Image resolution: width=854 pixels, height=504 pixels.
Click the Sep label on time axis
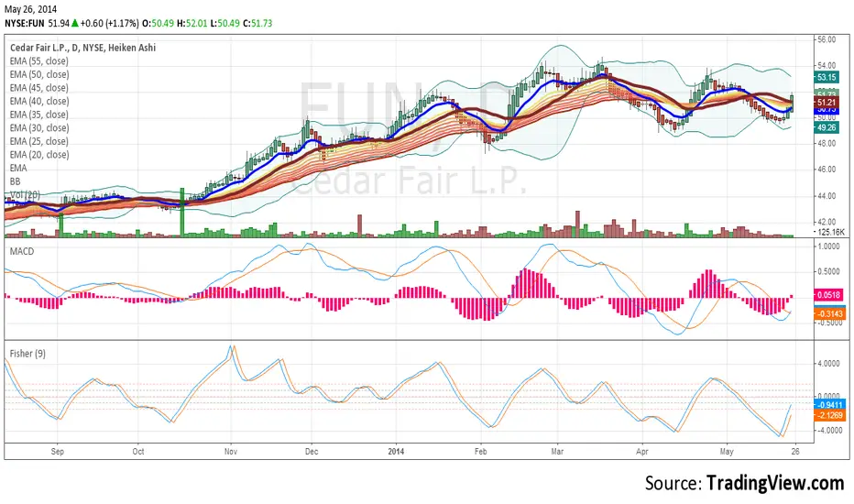click(57, 452)
